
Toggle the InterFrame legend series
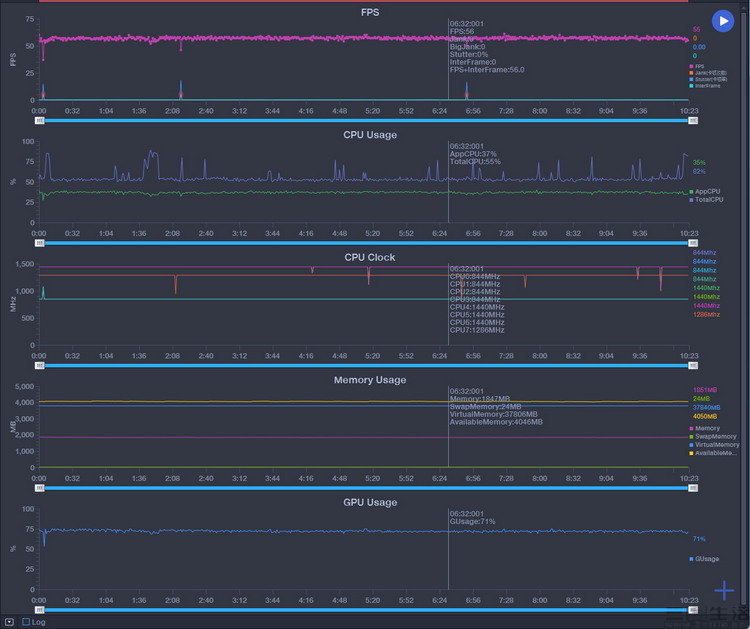(705, 86)
